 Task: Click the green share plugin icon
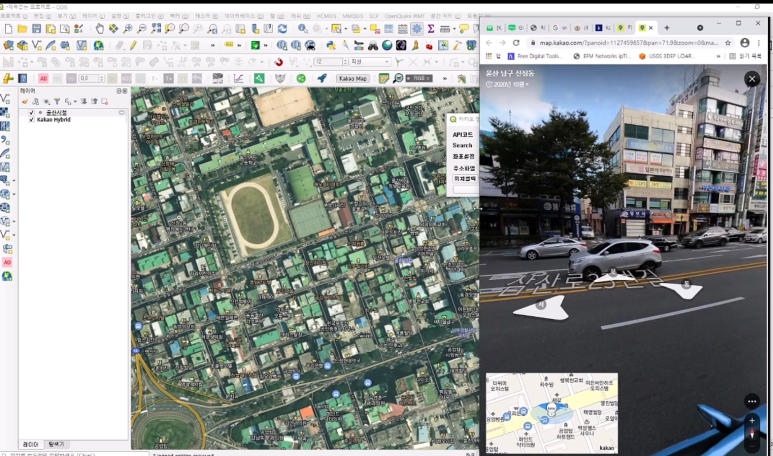click(x=301, y=78)
